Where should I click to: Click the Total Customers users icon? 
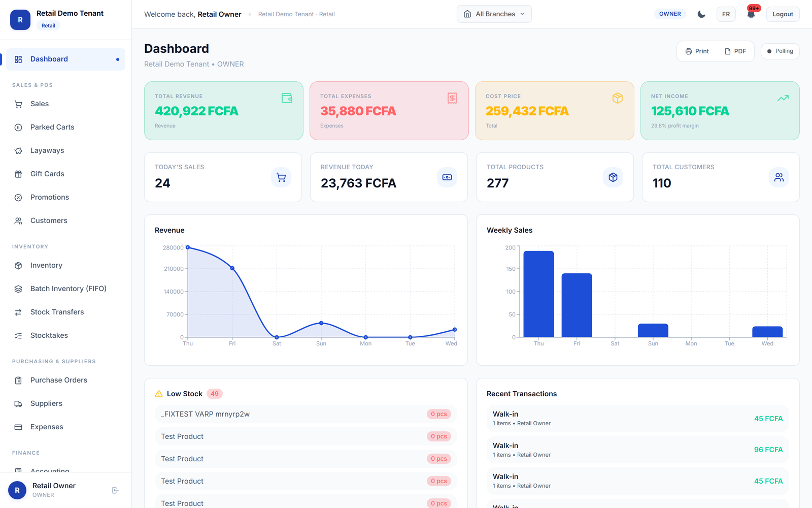tap(779, 177)
